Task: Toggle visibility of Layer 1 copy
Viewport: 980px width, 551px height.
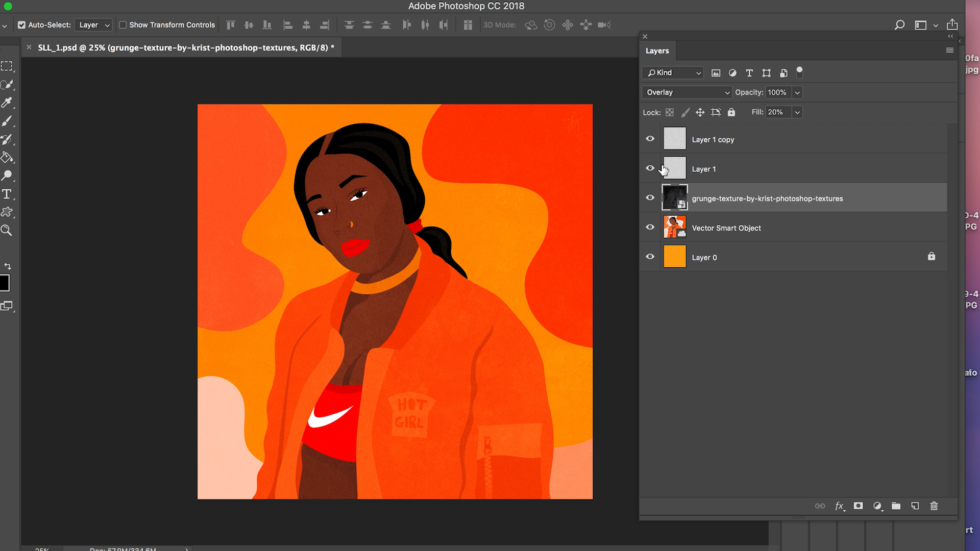Action: coord(650,138)
